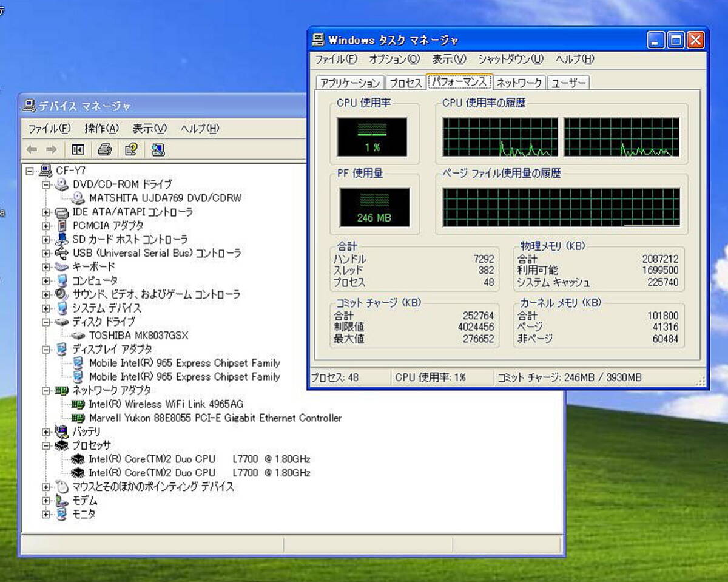This screenshot has width=728, height=582.
Task: Click the モニタ monitor category icon
Action: [x=62, y=514]
